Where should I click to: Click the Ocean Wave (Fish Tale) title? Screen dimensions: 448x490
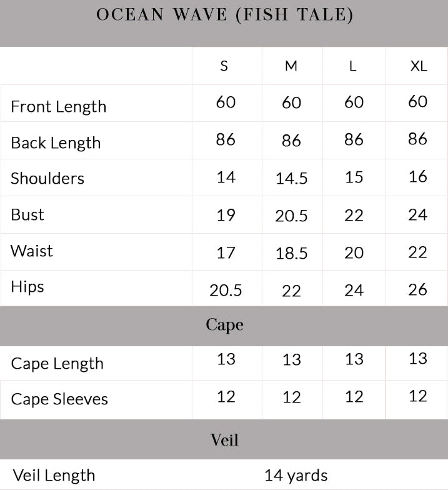coord(224,15)
